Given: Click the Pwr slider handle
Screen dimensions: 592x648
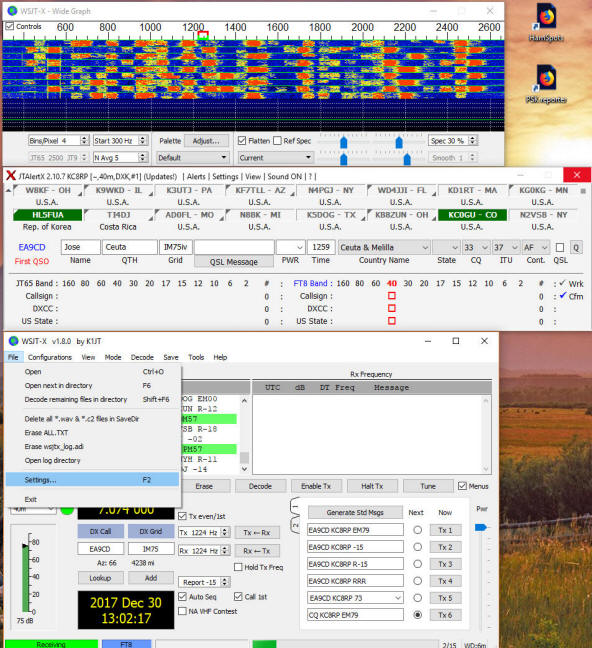Looking at the screenshot, I should pos(480,527).
